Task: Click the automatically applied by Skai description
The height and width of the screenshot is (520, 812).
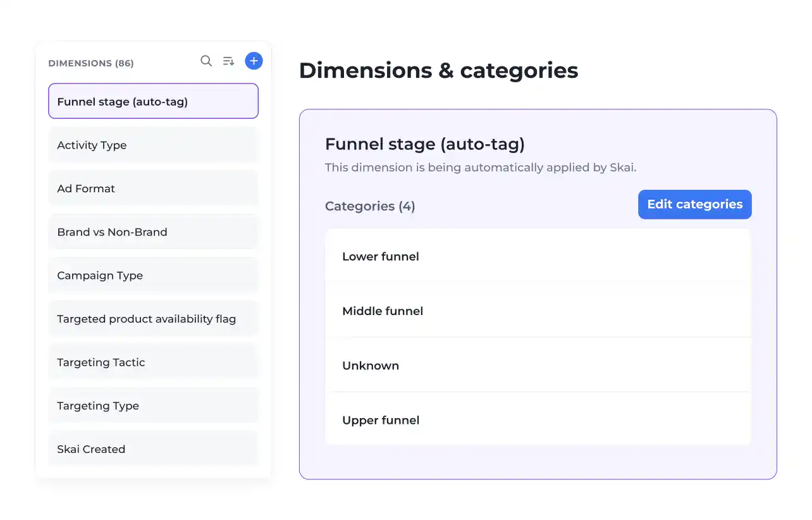Action: click(x=481, y=168)
